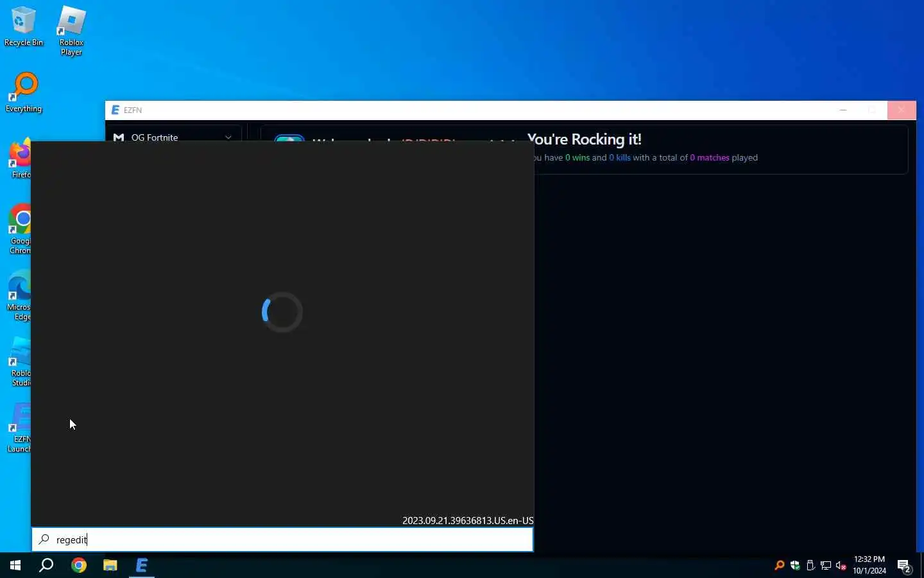Image resolution: width=924 pixels, height=578 pixels.
Task: Click the EZFN logo in the title bar
Action: [x=116, y=110]
